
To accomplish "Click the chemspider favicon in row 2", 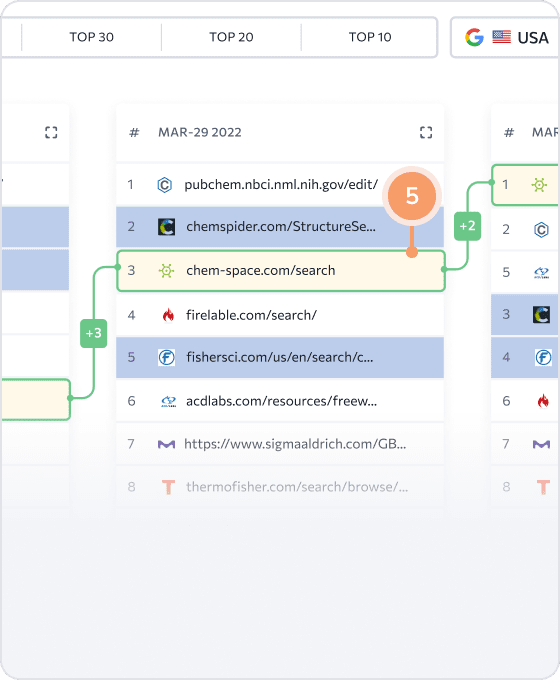I will [166, 227].
